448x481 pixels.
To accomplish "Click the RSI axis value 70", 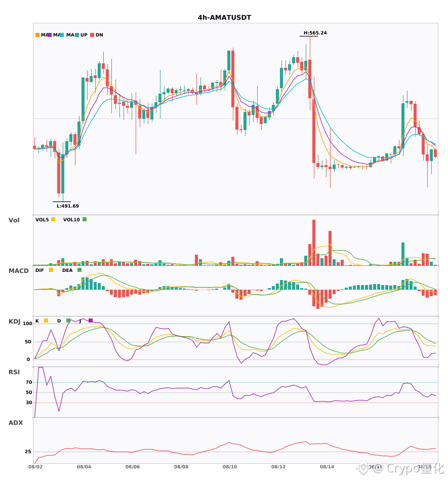I will point(29,382).
